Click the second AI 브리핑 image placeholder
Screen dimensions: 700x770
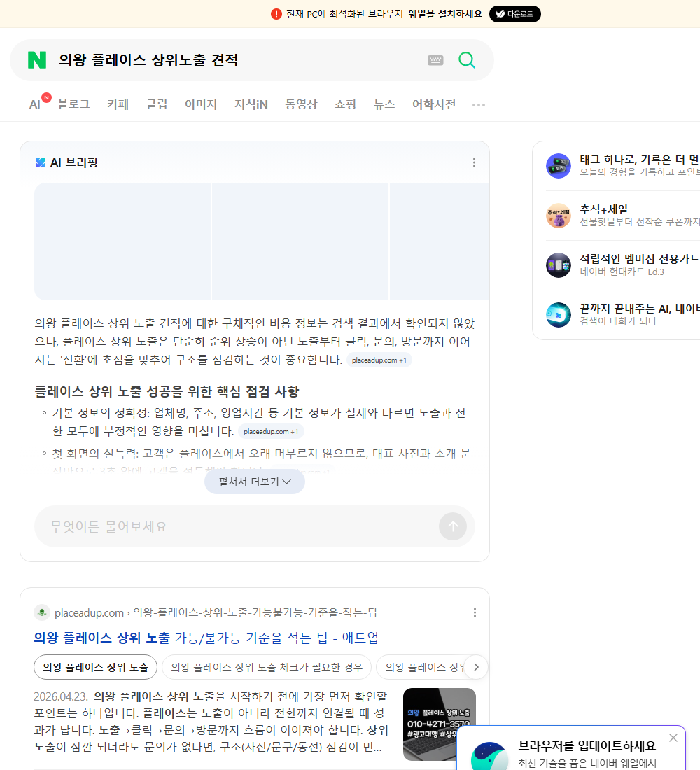300,241
